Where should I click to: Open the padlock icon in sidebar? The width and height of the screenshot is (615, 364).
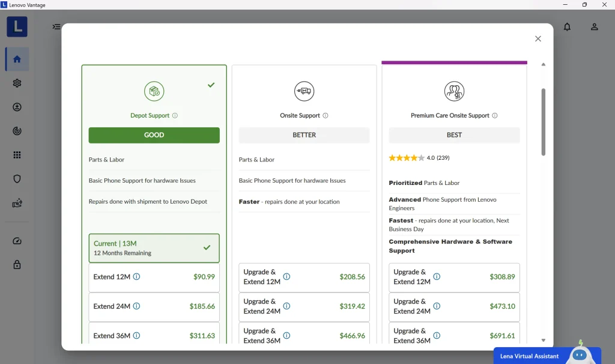(17, 265)
